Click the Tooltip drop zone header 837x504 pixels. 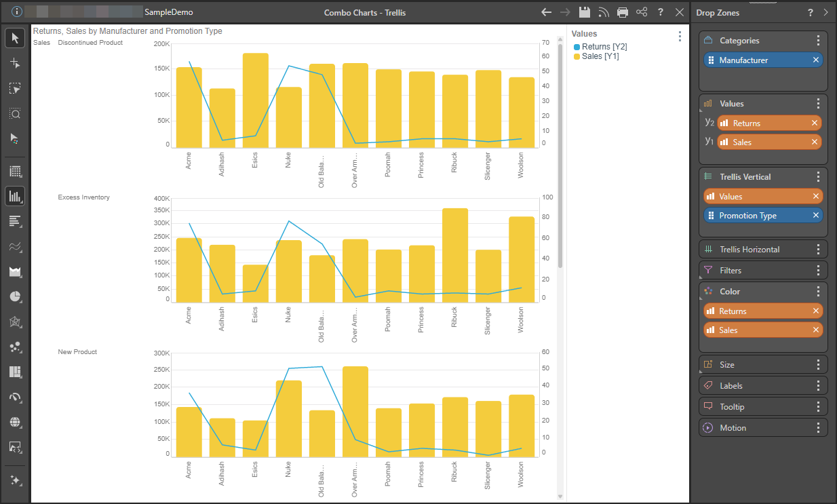tap(764, 406)
